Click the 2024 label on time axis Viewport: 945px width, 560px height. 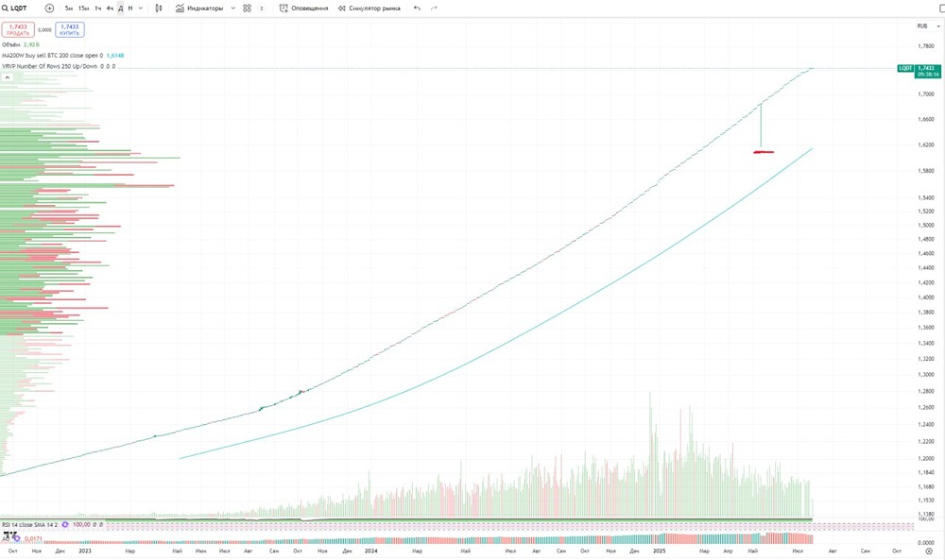[x=371, y=551]
